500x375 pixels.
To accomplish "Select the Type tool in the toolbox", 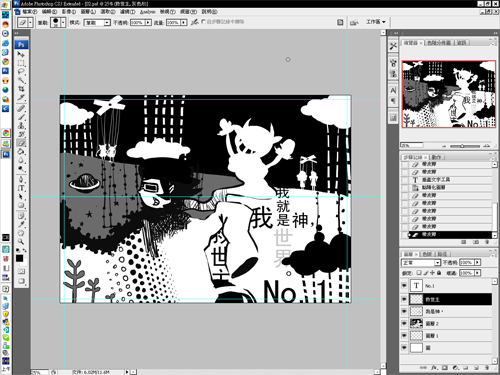I will pos(21,188).
